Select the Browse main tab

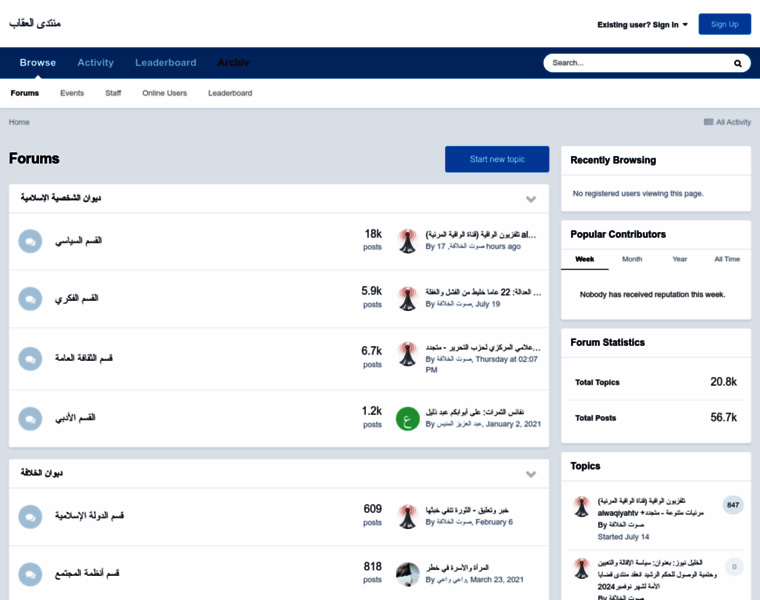point(38,63)
